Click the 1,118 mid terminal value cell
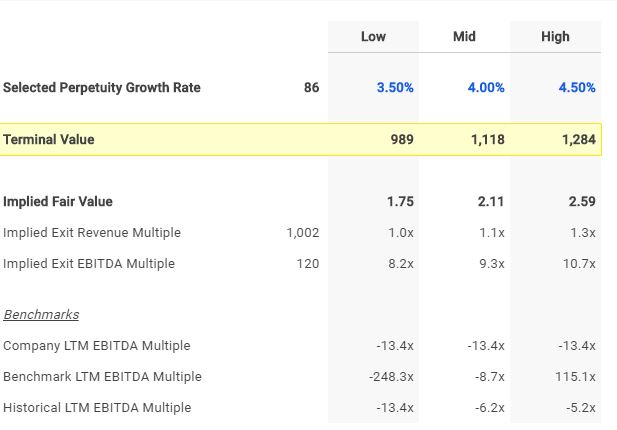The width and height of the screenshot is (617, 430). coord(487,140)
